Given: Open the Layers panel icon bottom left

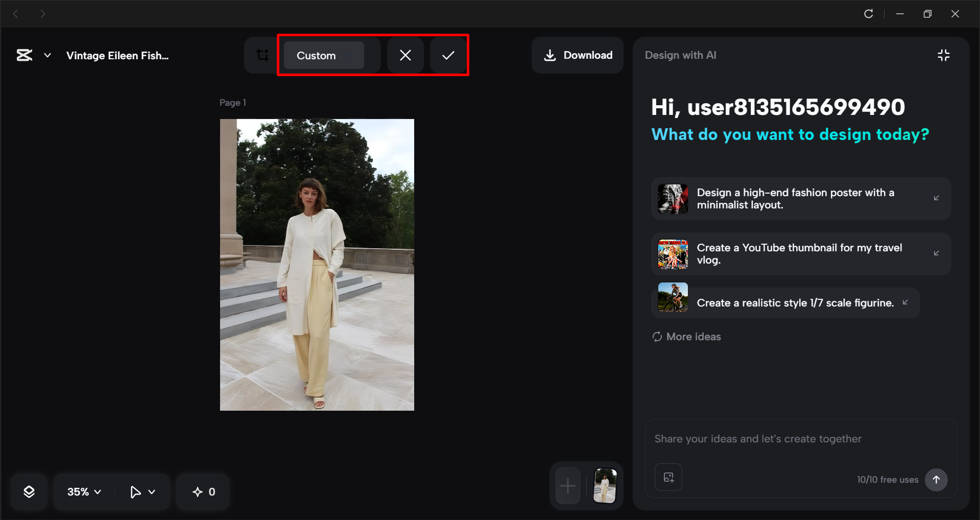Looking at the screenshot, I should 29,491.
